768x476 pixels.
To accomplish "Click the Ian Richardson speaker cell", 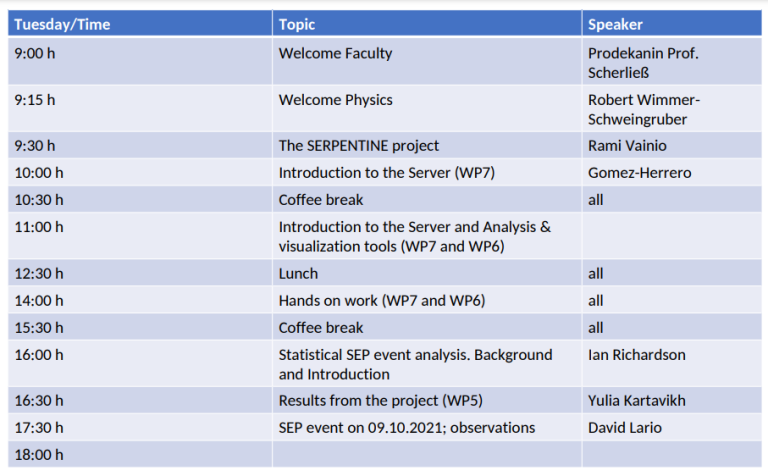I will click(672, 364).
